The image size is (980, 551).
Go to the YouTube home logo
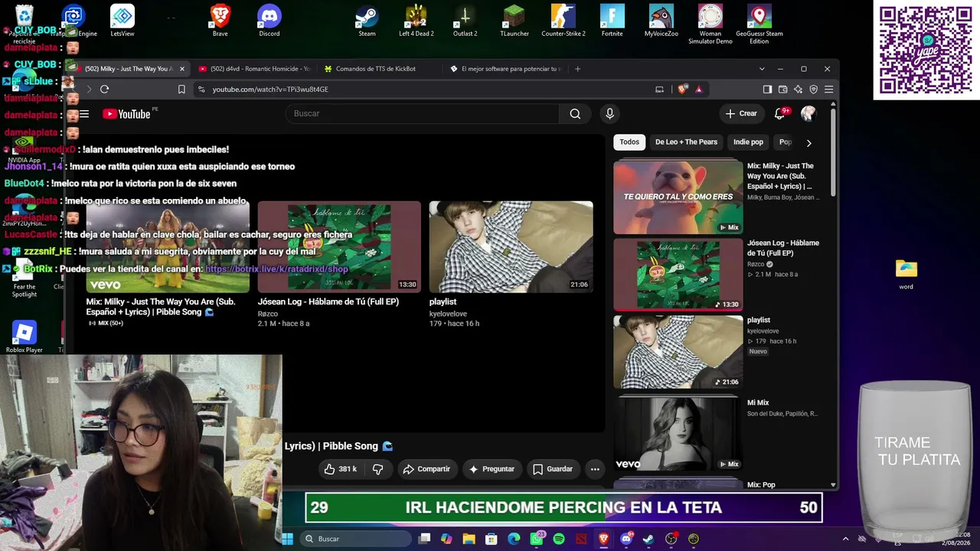click(127, 114)
